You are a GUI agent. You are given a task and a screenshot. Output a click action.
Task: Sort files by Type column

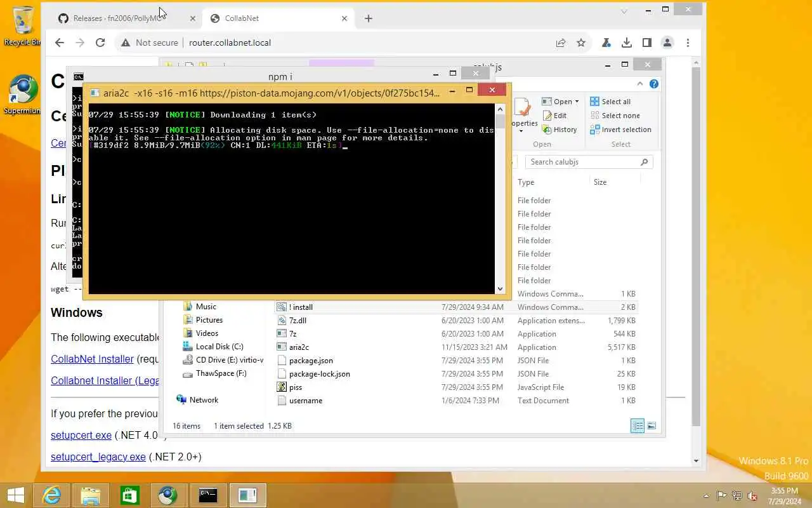(526, 182)
